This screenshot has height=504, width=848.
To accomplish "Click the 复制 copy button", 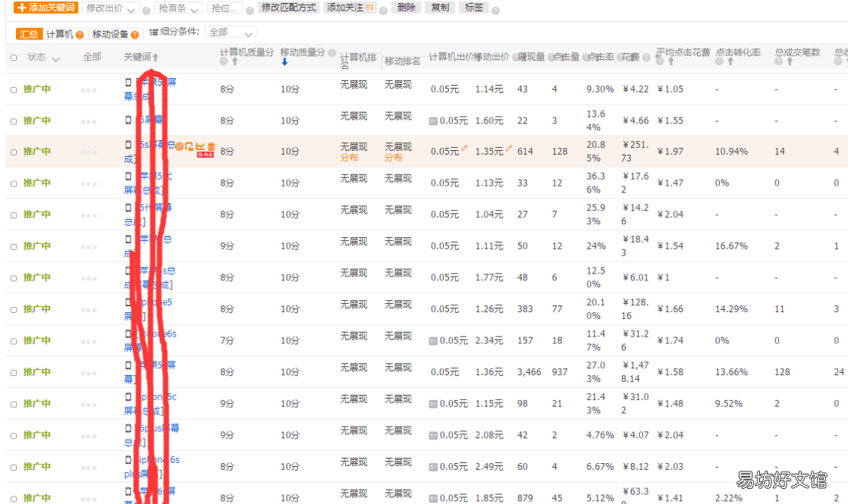I will click(x=440, y=8).
